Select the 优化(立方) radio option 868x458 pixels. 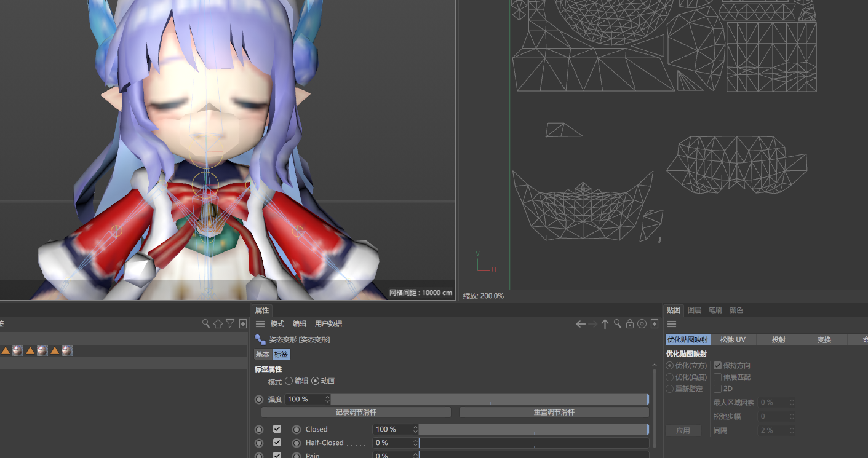click(670, 365)
